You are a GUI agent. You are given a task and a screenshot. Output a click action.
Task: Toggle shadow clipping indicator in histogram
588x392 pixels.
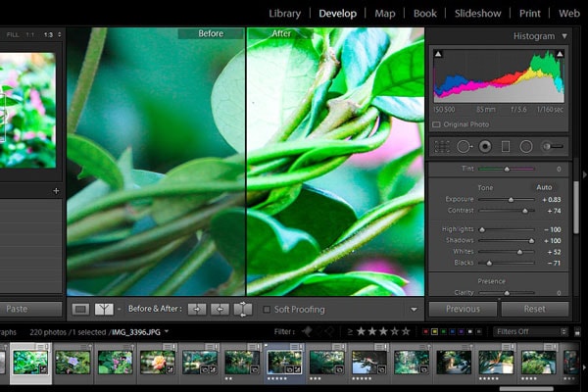(438, 54)
